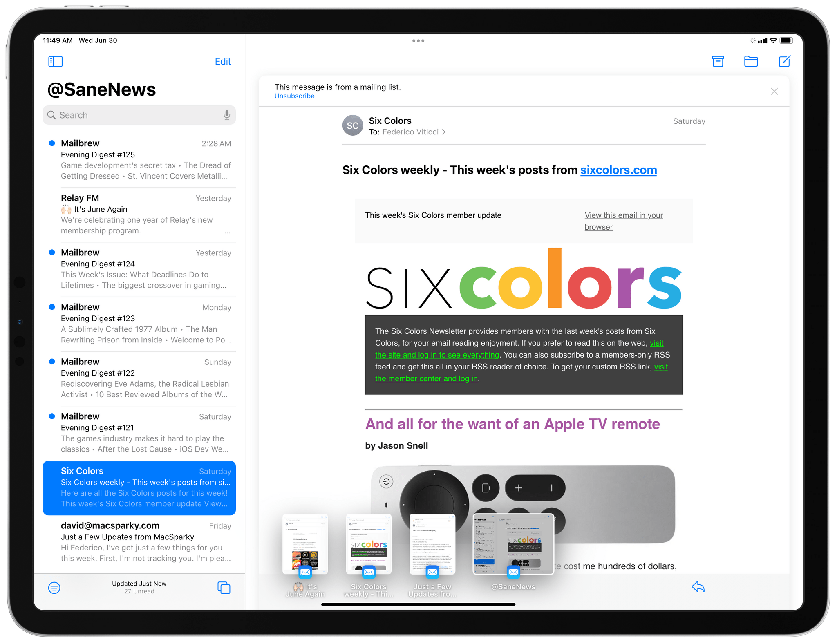Viewport: 837px width, 644px height.
Task: Click Edit button in mailbox sidebar
Action: (223, 61)
